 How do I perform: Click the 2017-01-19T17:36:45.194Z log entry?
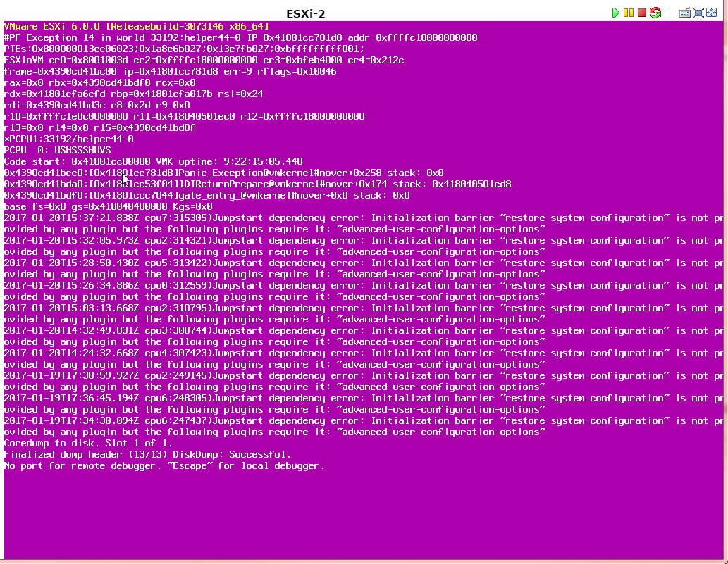pyautogui.click(x=364, y=403)
